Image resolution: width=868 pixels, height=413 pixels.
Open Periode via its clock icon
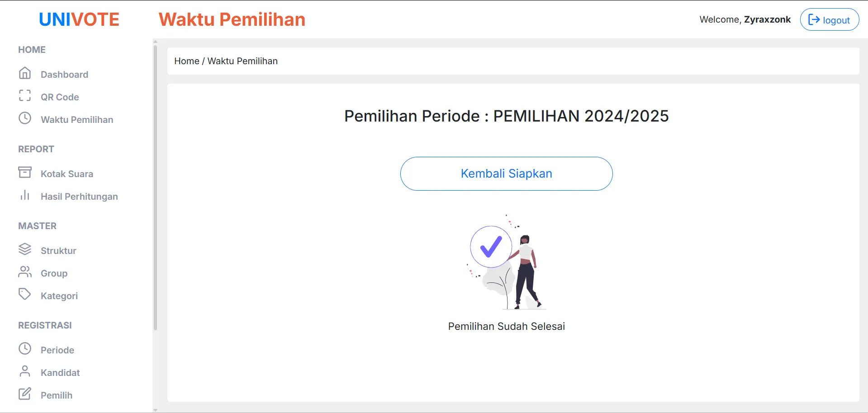point(25,349)
